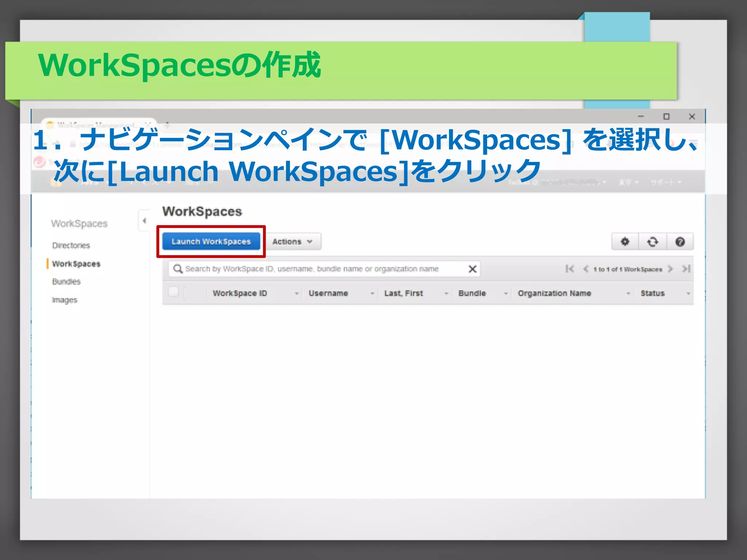The image size is (747, 560).
Task: Click the 1 to 1 of 1 WorkSpaces text
Action: [x=628, y=269]
